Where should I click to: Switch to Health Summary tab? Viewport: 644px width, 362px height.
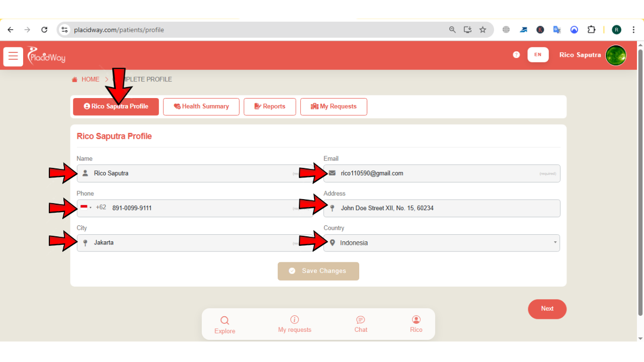(201, 107)
